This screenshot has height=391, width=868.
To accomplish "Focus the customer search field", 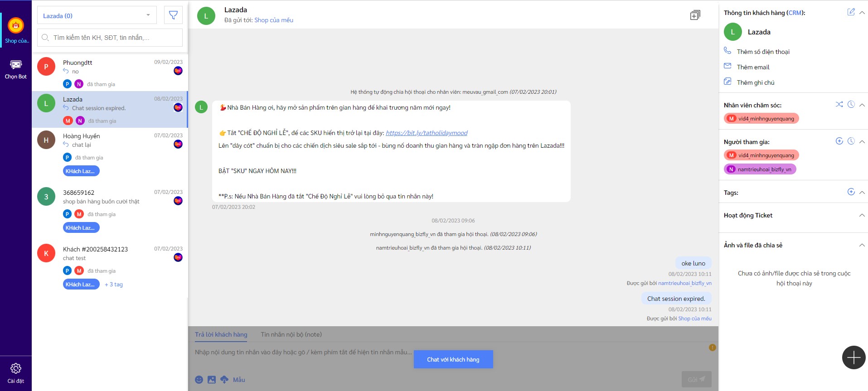I will click(x=110, y=38).
